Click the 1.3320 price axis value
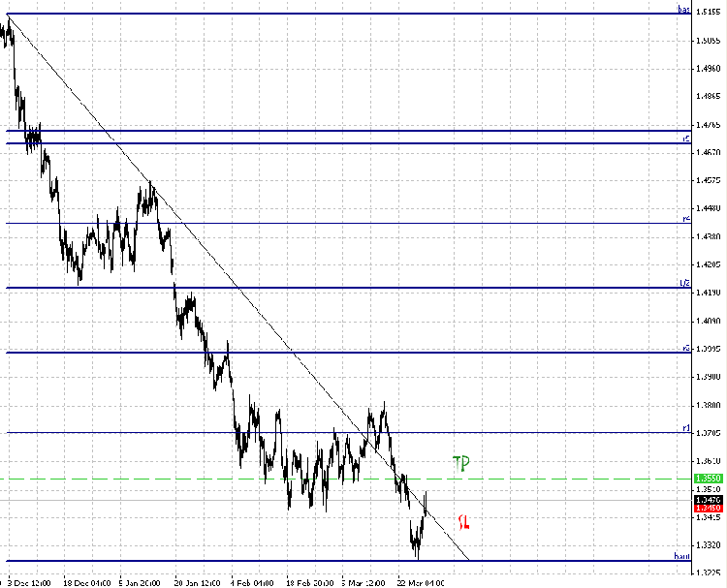 (x=709, y=545)
